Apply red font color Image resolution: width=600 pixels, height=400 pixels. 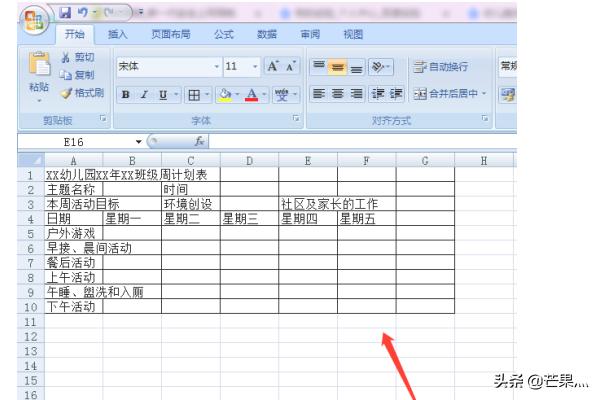[x=251, y=95]
